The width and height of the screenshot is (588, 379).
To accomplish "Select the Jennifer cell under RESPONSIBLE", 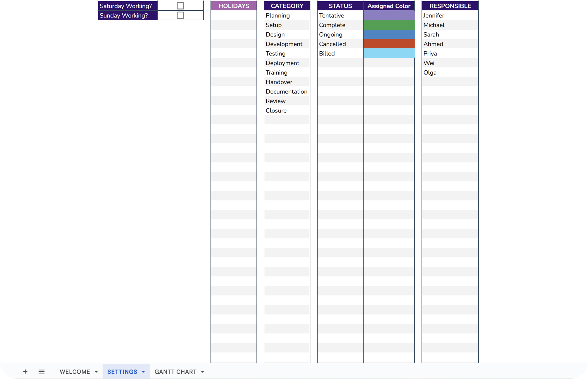I will pyautogui.click(x=450, y=15).
